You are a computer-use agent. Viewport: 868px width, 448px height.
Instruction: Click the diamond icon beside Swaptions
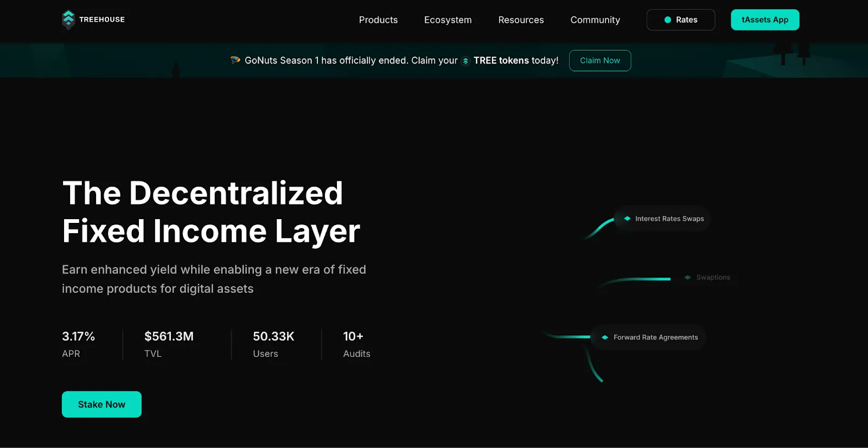tap(687, 277)
